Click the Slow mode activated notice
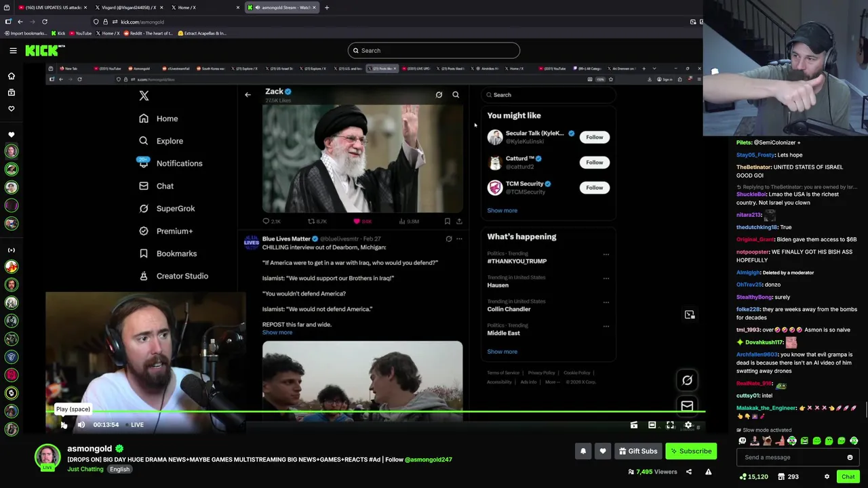Viewport: 868px width, 488px height. pyautogui.click(x=765, y=430)
